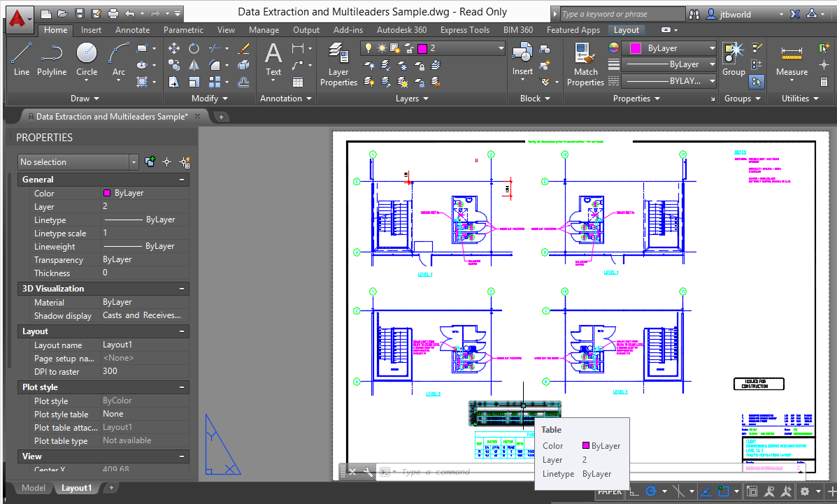Click the search binoculars icon
Image resolution: width=837 pixels, height=504 pixels.
point(694,14)
